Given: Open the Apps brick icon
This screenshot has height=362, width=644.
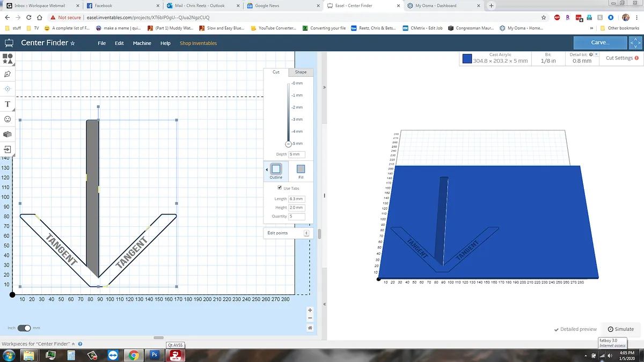Looking at the screenshot, I should [x=8, y=134].
